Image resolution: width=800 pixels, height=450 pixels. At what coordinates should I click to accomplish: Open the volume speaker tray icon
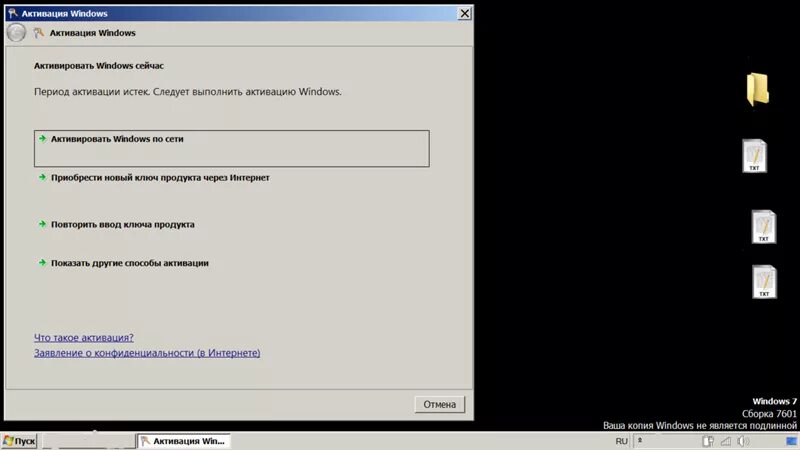click(743, 441)
